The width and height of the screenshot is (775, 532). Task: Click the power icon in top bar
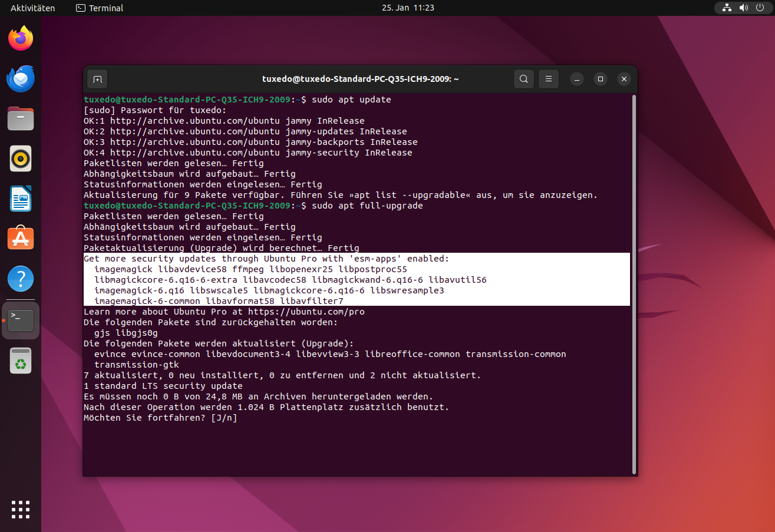pyautogui.click(x=760, y=8)
